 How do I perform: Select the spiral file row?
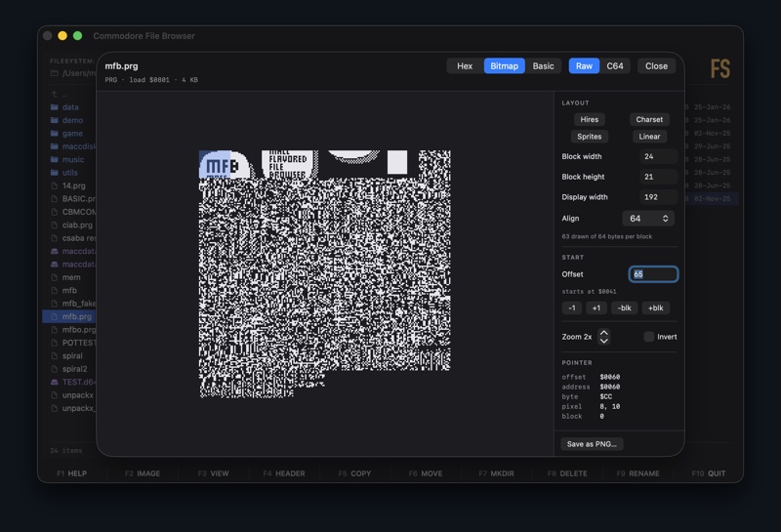pos(69,355)
